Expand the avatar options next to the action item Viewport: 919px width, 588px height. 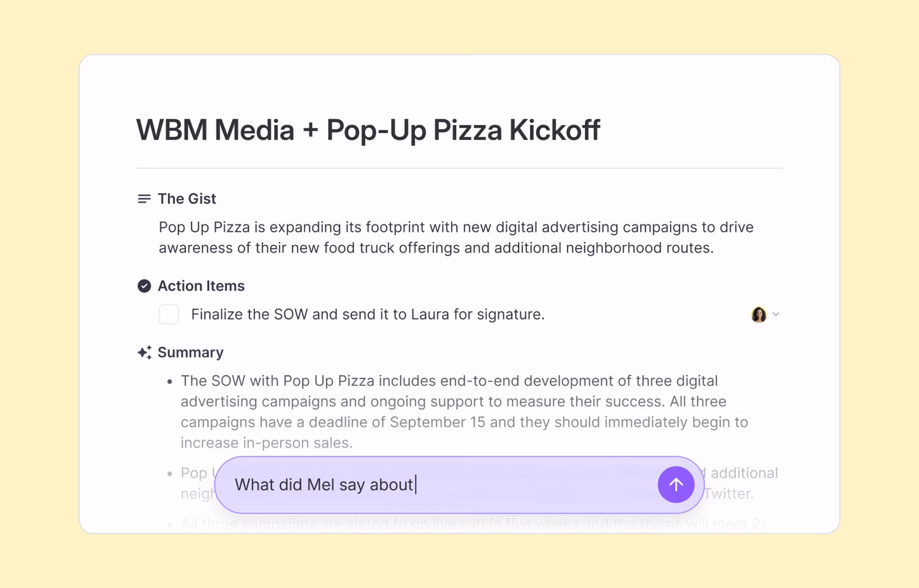click(776, 314)
